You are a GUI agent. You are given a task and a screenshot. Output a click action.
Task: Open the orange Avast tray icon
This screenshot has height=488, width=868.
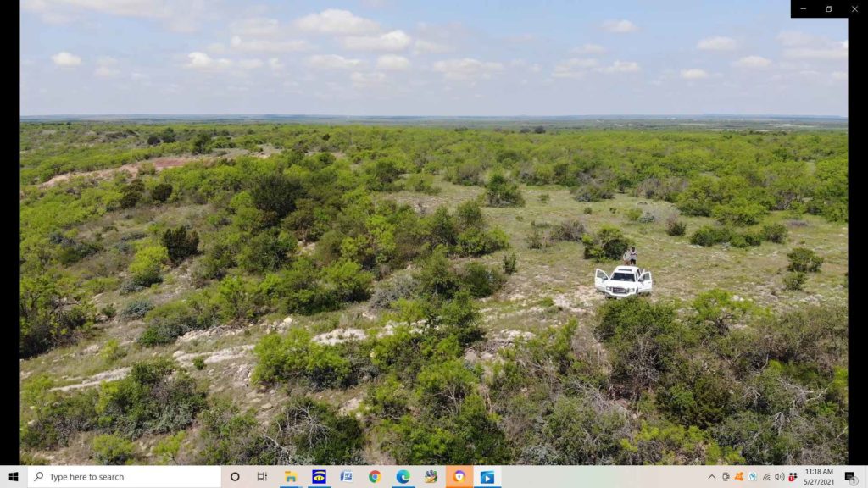[738, 476]
